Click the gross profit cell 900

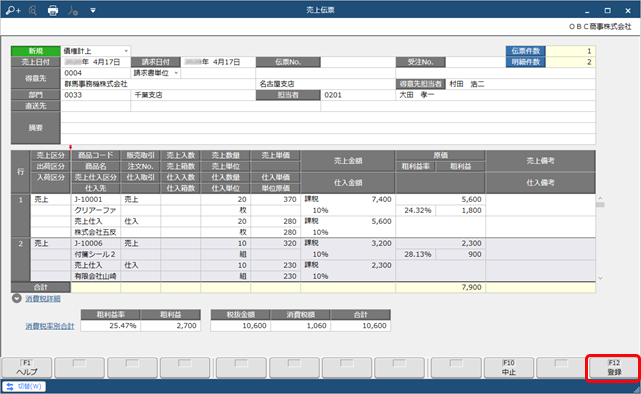point(461,254)
